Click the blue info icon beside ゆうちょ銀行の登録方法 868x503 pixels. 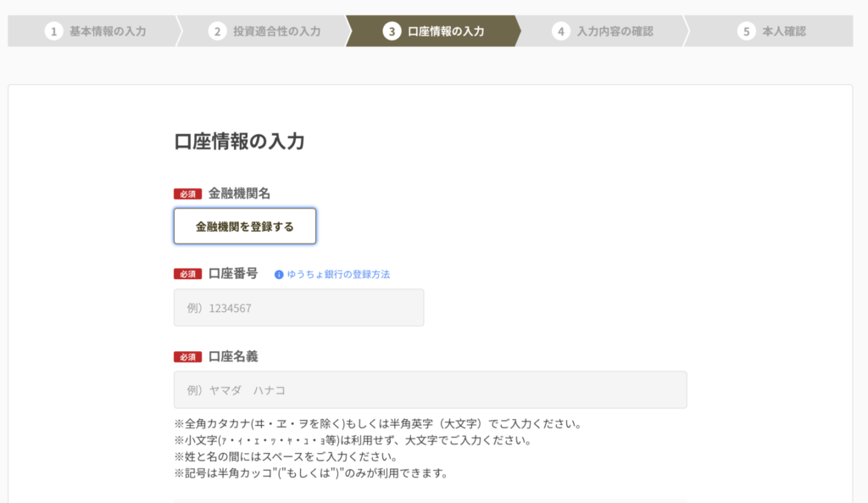279,275
